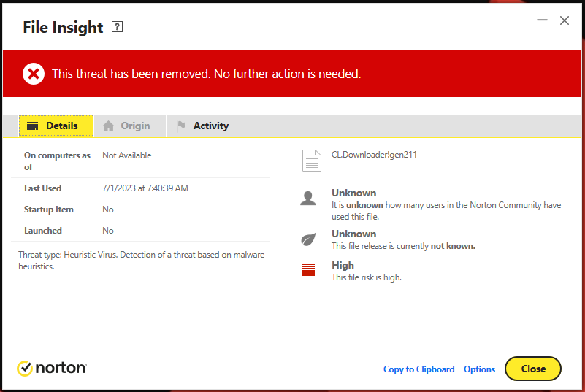Viewport: 585px width, 392px height.
Task: Open the Options link
Action: (x=479, y=369)
